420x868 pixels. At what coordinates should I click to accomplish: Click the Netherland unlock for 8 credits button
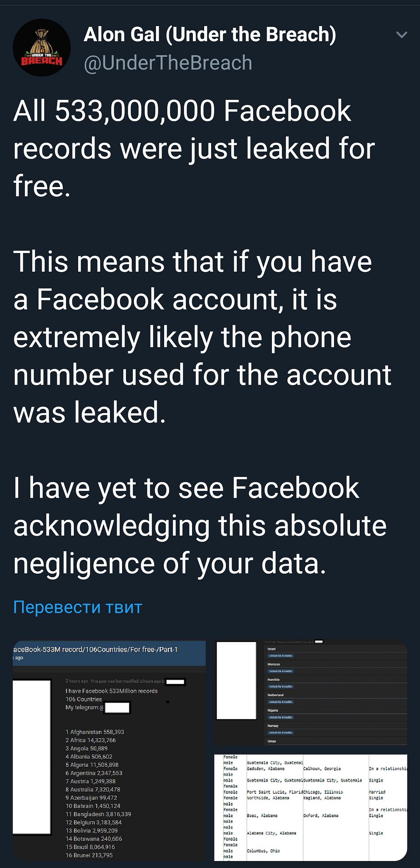click(x=281, y=702)
